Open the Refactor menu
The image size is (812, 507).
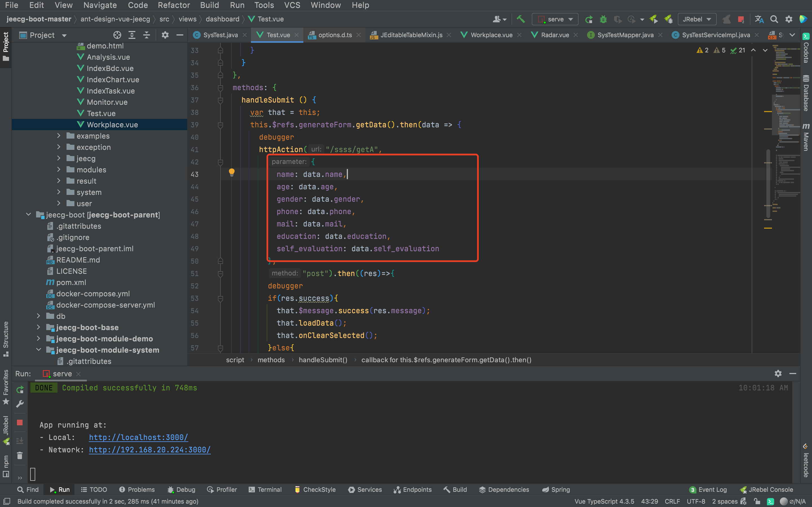(x=174, y=5)
